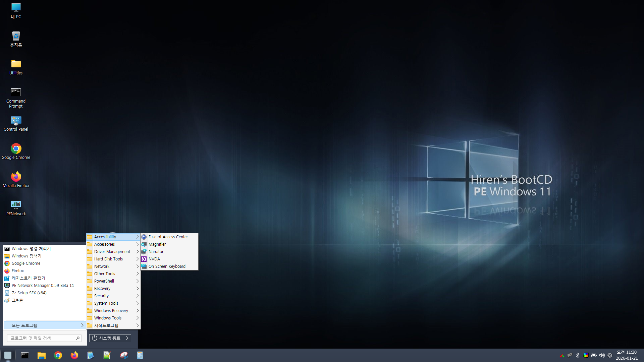Screen dimensions: 644x362
Task: Open Control Panel desktop icon
Action: point(16,124)
